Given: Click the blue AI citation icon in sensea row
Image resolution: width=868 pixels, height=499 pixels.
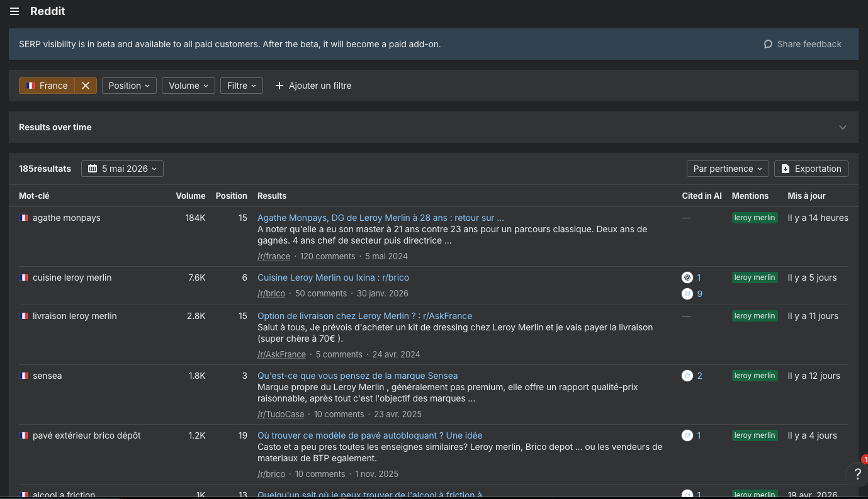Looking at the screenshot, I should pos(687,376).
